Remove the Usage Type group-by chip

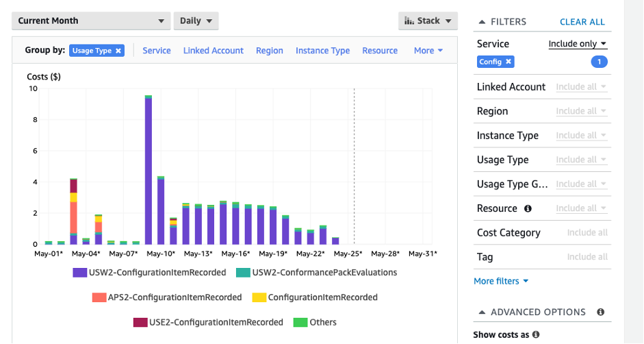pos(118,51)
